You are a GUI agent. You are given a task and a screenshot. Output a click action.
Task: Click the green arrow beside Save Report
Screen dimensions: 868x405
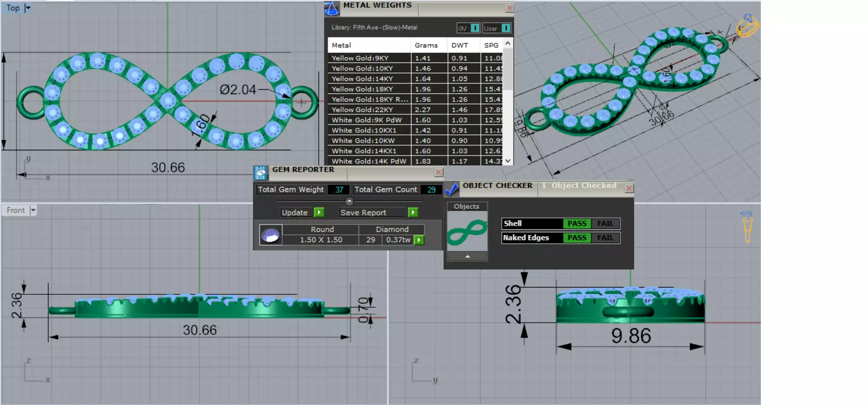[413, 212]
